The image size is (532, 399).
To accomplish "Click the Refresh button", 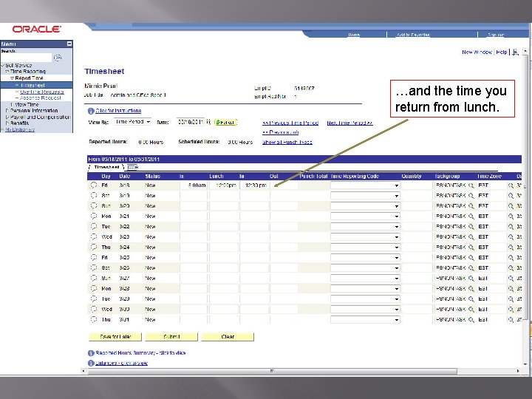I will 225,122.
